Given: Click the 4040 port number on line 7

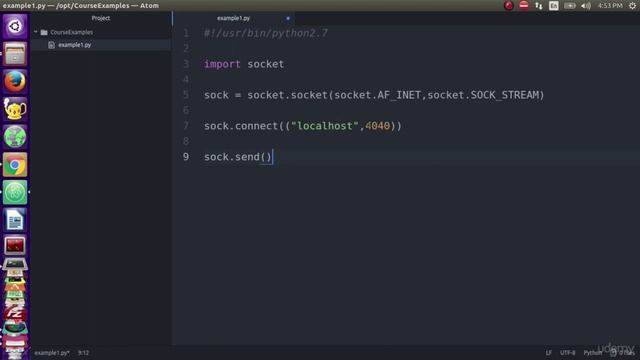Looking at the screenshot, I should pos(378,126).
